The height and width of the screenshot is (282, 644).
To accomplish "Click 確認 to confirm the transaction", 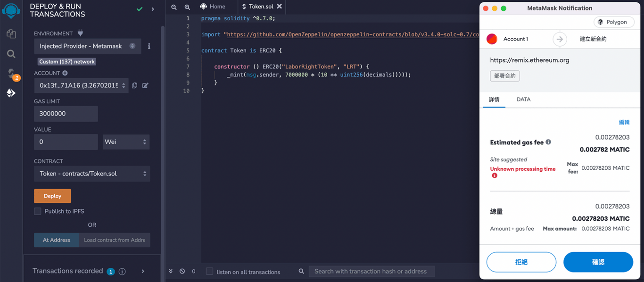I will 598,262.
